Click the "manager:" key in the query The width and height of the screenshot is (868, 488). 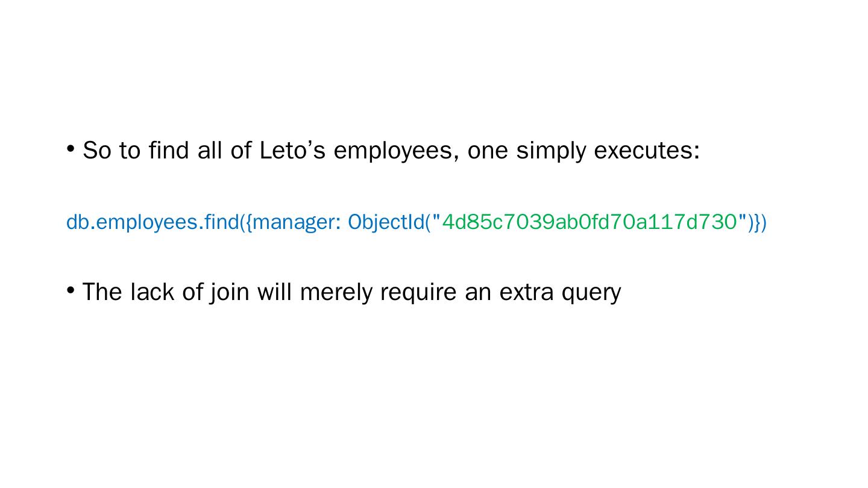tap(295, 222)
